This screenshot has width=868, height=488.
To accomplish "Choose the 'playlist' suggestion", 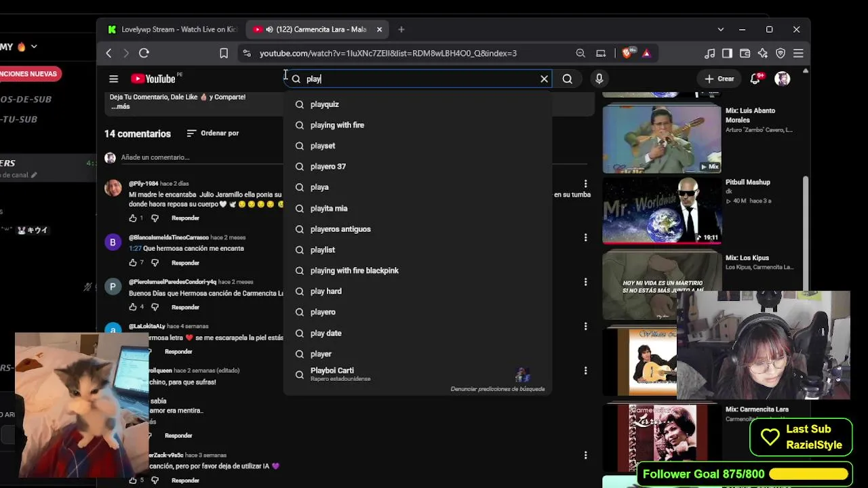I will 418,249.
